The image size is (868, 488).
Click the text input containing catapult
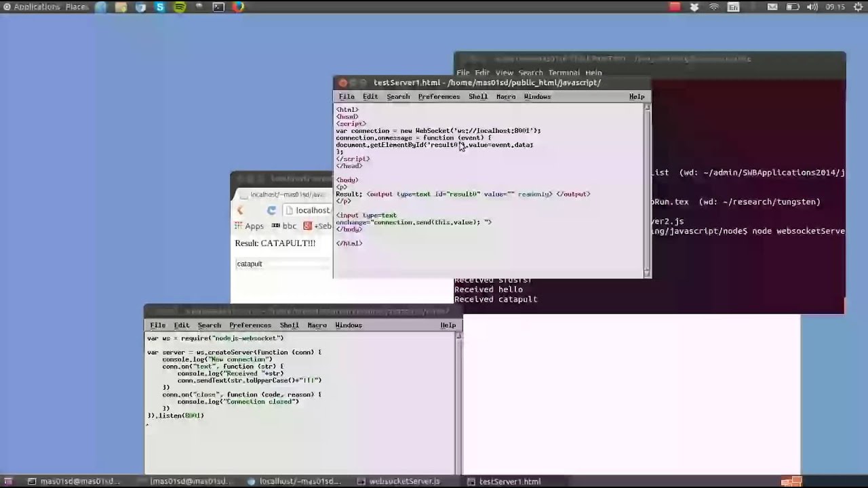click(283, 264)
